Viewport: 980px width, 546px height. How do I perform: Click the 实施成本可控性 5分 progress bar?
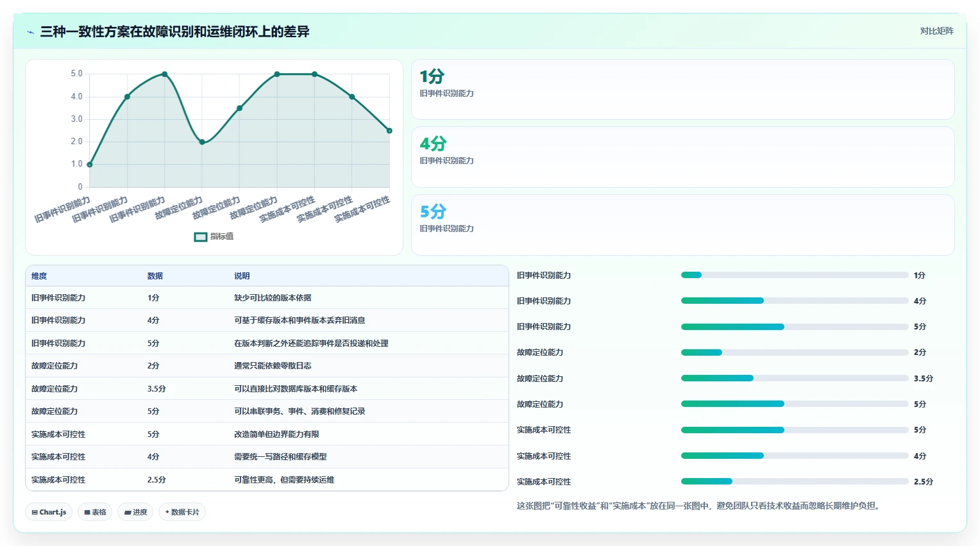pos(795,430)
